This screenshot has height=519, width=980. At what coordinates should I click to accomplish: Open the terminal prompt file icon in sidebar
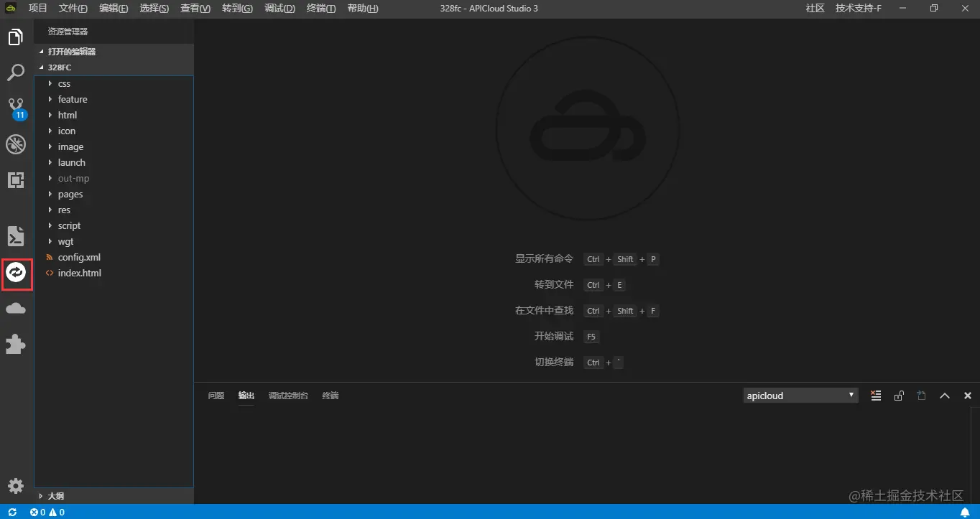click(x=16, y=235)
